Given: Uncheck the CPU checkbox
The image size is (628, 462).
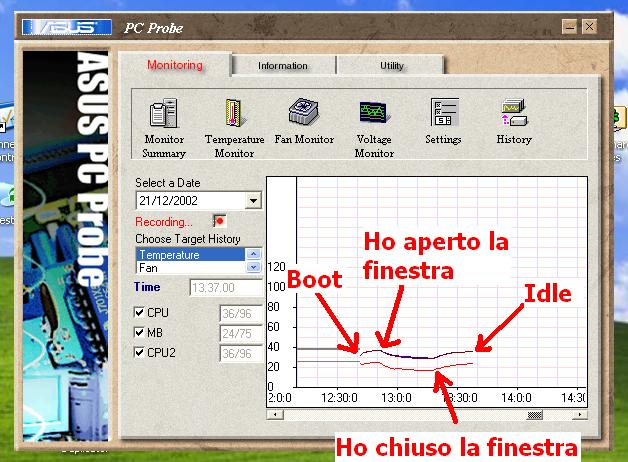Looking at the screenshot, I should [139, 312].
